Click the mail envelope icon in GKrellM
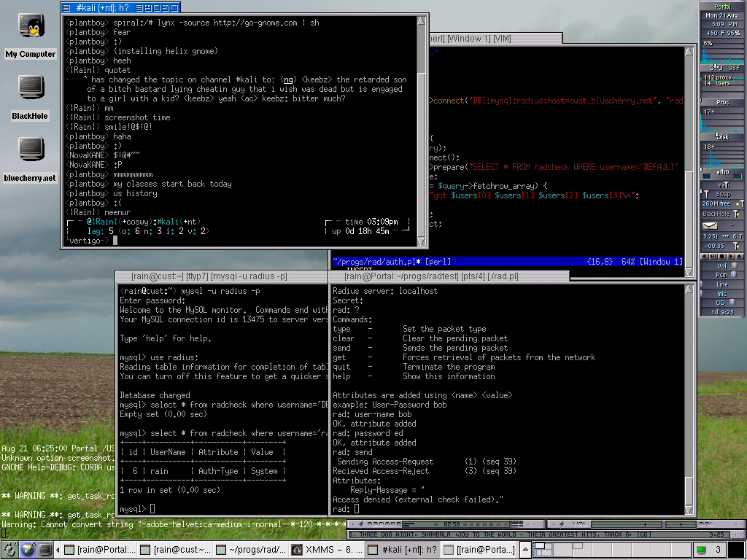This screenshot has width=747, height=560. pos(710,225)
